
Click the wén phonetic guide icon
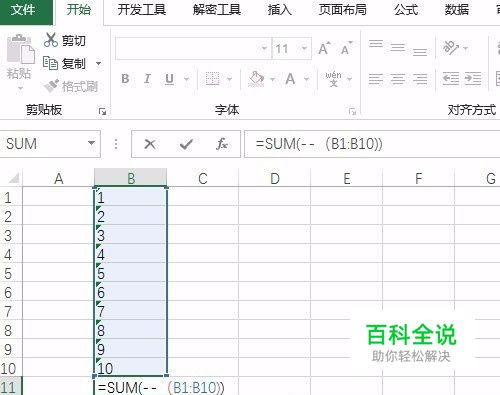click(x=333, y=79)
